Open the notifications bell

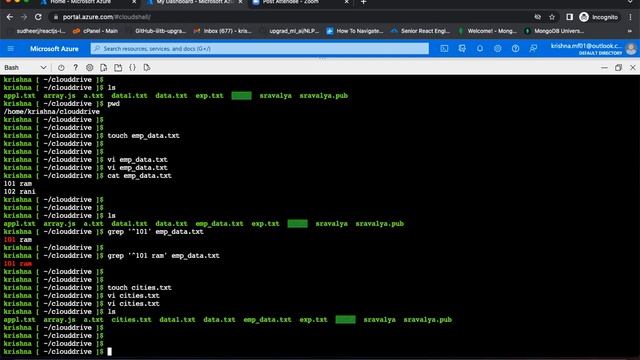(480, 49)
